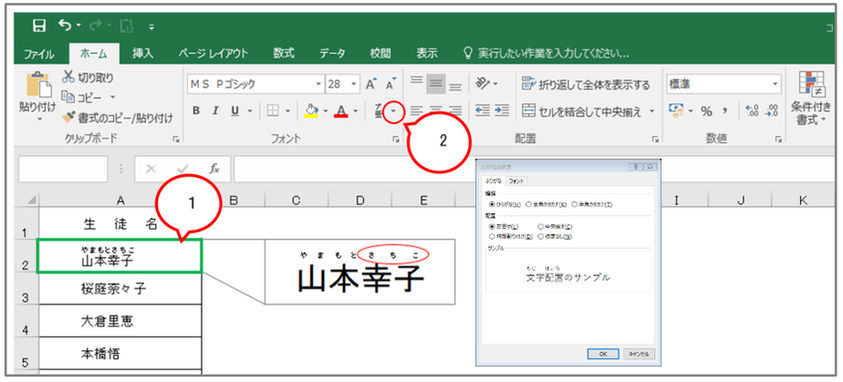Open the File (ファイル) tab
This screenshot has width=843, height=382.
[39, 54]
